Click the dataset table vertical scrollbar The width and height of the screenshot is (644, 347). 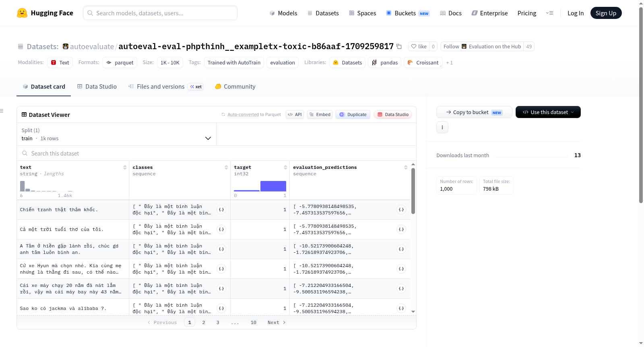pyautogui.click(x=413, y=191)
